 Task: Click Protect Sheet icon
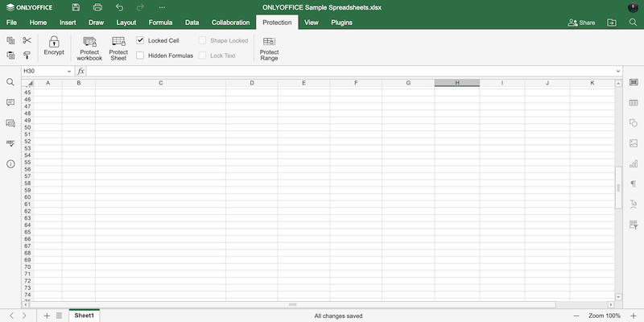pyautogui.click(x=118, y=42)
